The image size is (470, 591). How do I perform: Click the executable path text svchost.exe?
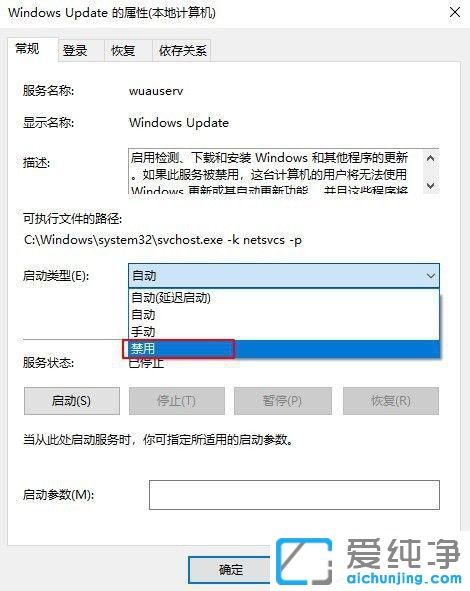pos(190,240)
